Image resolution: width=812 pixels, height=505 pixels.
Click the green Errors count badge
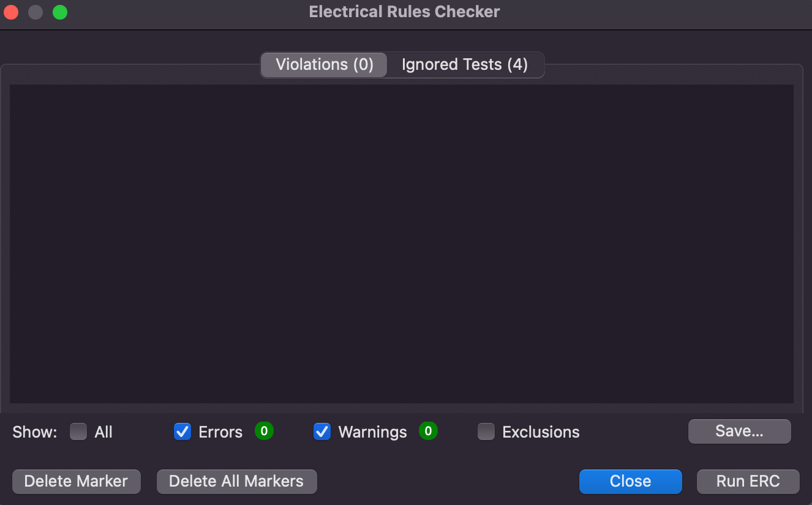click(x=264, y=431)
